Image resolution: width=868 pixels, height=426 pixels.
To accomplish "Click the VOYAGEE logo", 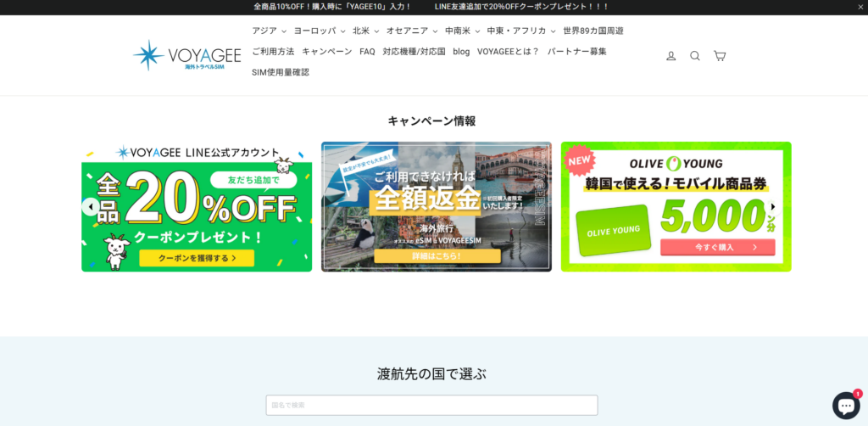I will coord(180,55).
